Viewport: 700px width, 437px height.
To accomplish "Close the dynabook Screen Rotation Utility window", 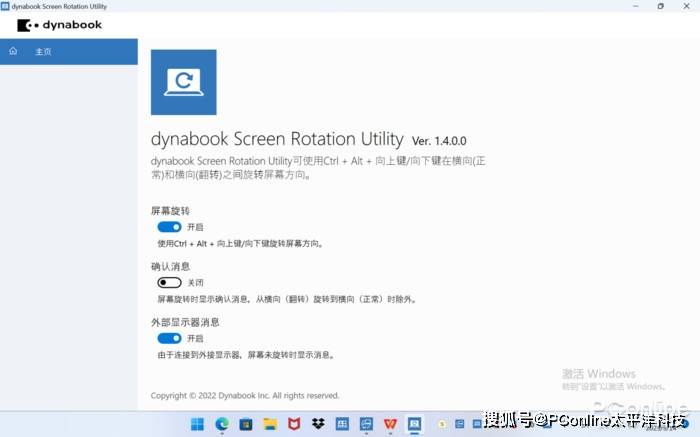I will click(x=686, y=6).
